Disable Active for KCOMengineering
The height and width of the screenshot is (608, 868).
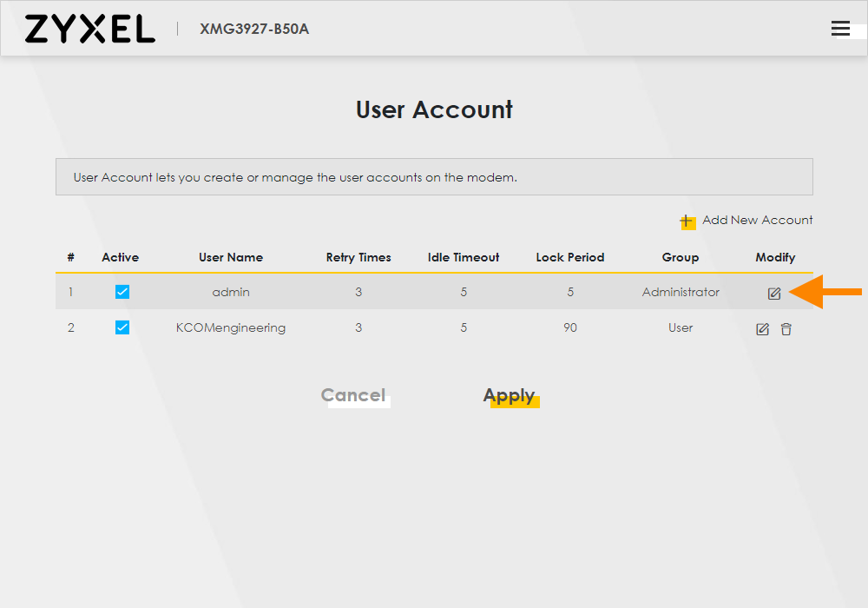122,327
